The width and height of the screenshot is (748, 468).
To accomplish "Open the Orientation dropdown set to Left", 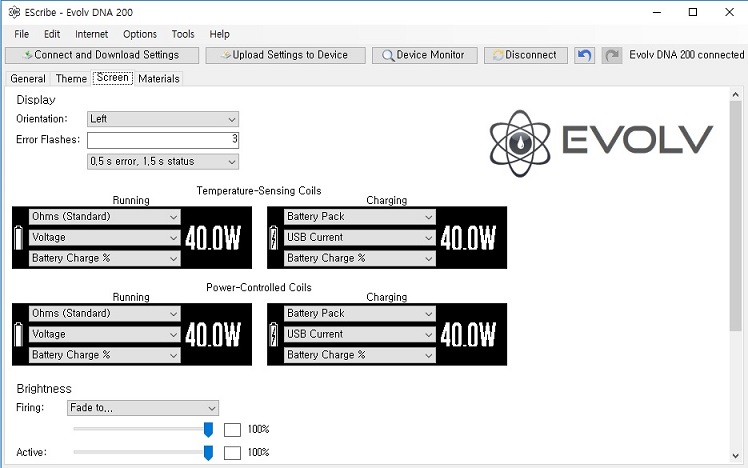I will click(163, 119).
